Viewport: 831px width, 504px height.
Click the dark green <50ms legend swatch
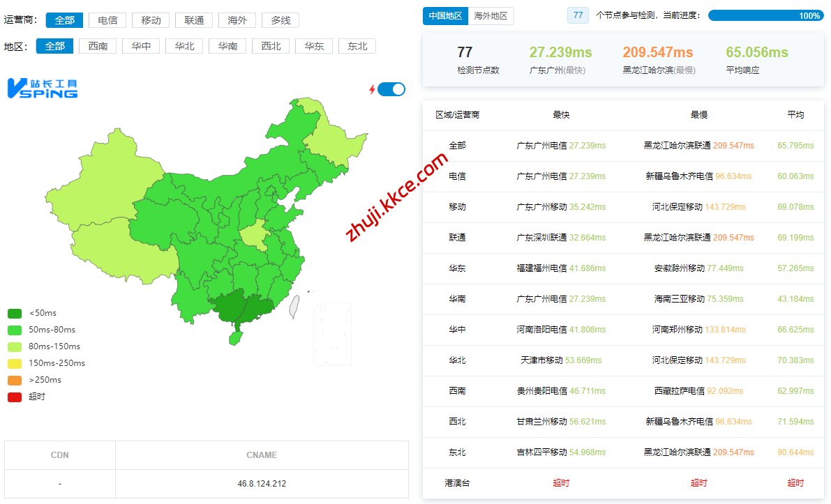[x=15, y=313]
